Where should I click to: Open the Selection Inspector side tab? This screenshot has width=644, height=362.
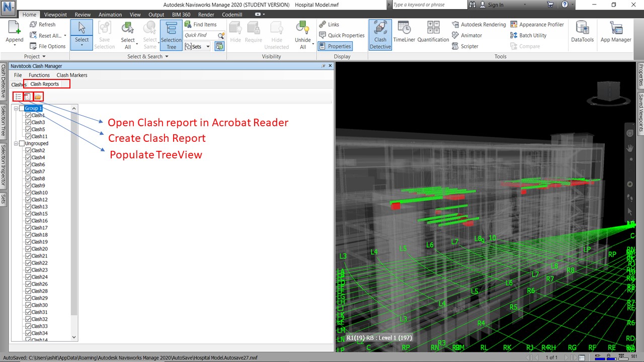pyautogui.click(x=3, y=165)
